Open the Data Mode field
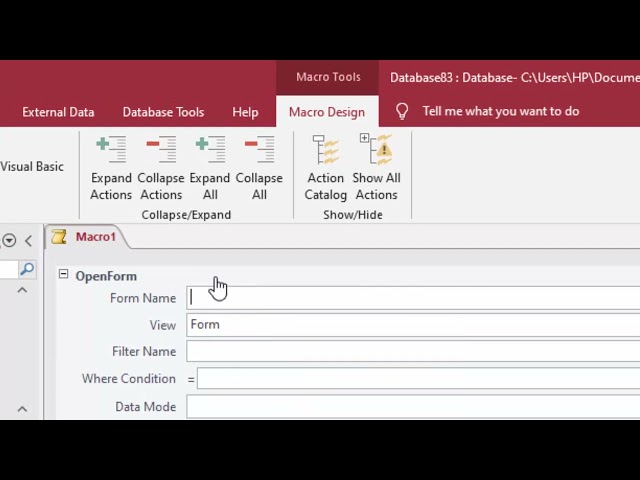The height and width of the screenshot is (480, 640). coord(413,407)
